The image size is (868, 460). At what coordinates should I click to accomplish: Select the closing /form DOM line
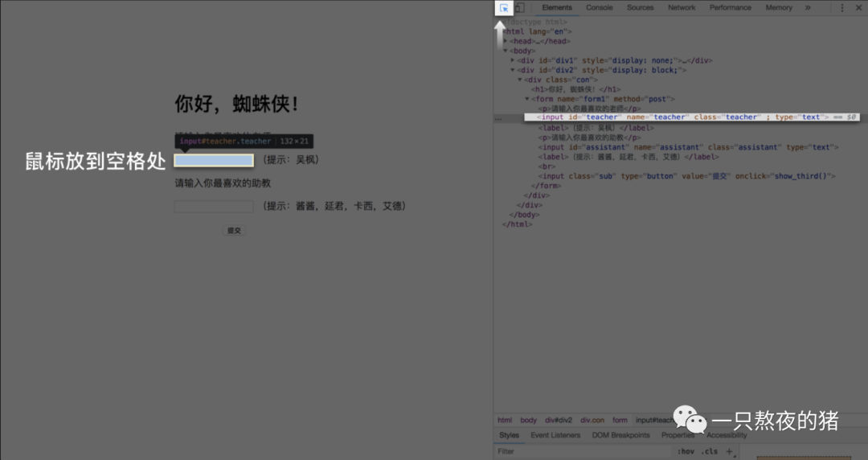coord(545,186)
